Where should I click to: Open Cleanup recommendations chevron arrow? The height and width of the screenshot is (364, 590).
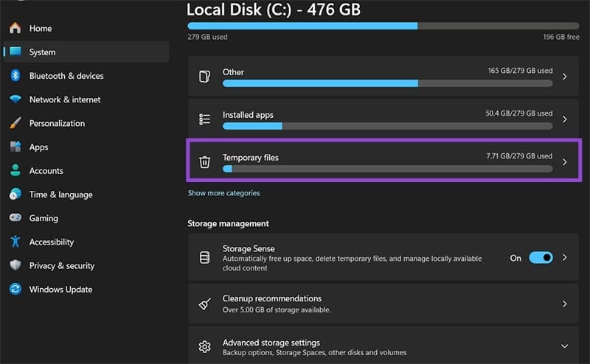click(x=564, y=304)
